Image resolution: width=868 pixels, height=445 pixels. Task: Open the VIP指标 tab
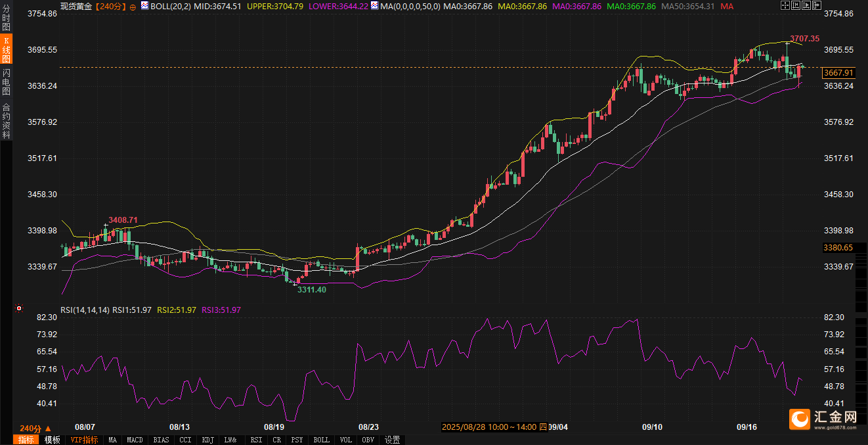click(x=84, y=440)
